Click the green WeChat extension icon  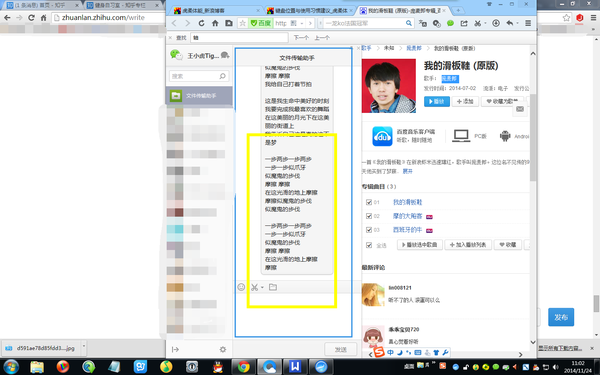[450, 23]
